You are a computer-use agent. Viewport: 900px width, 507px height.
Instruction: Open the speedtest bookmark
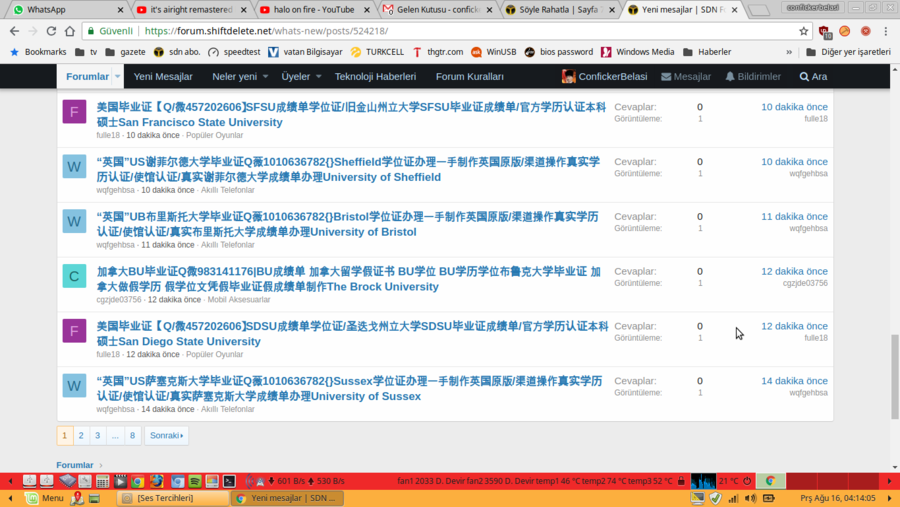coord(234,52)
